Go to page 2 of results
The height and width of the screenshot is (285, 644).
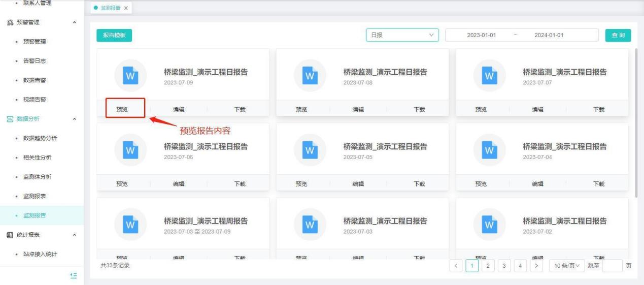tap(488, 266)
